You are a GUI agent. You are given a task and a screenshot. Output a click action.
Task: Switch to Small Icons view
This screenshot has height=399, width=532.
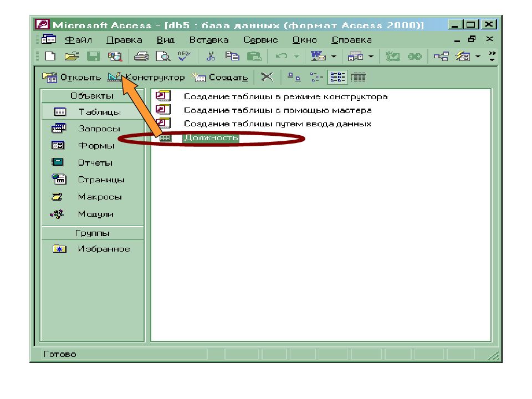pyautogui.click(x=316, y=78)
